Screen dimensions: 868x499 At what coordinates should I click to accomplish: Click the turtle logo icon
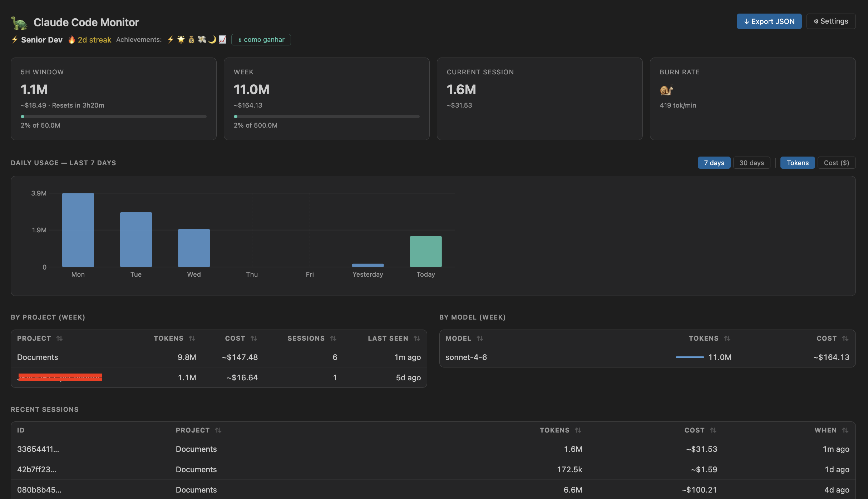click(x=19, y=23)
